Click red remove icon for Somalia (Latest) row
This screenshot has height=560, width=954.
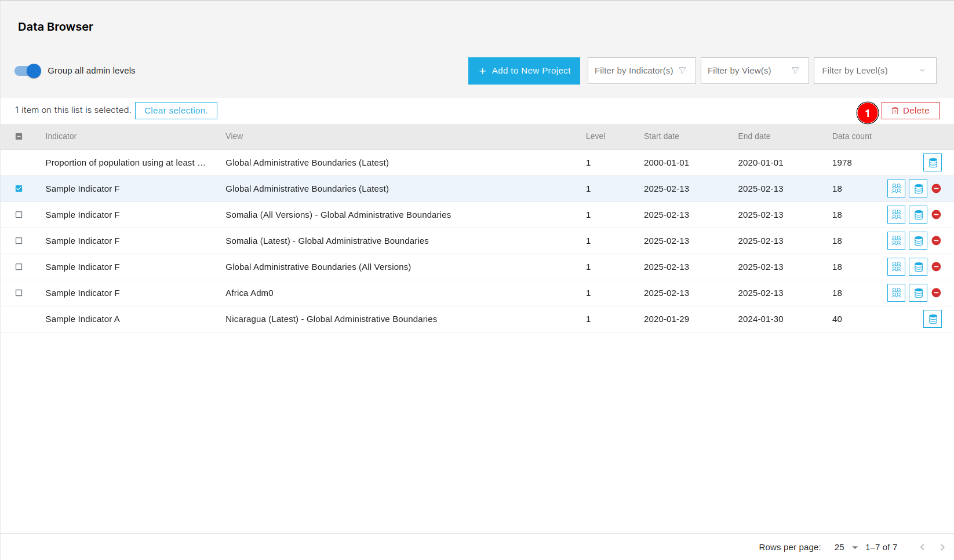[936, 241]
